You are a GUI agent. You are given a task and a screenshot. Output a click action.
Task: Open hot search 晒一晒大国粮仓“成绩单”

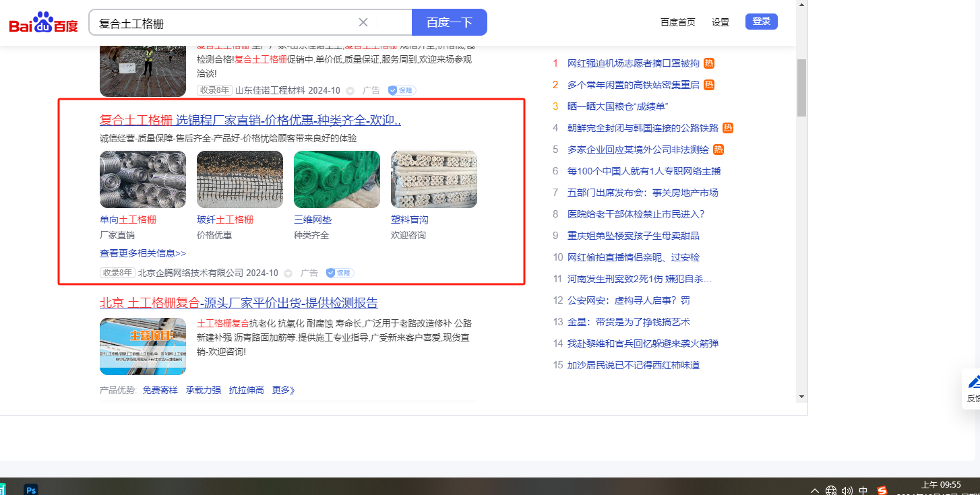(x=618, y=106)
